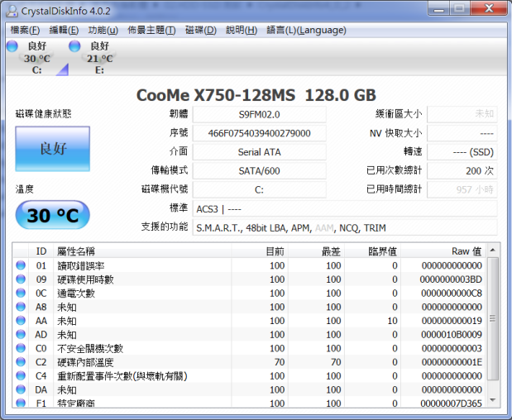The width and height of the screenshot is (512, 420).
Task: Switch to the C: disk at 30 °C
Action: point(36,58)
